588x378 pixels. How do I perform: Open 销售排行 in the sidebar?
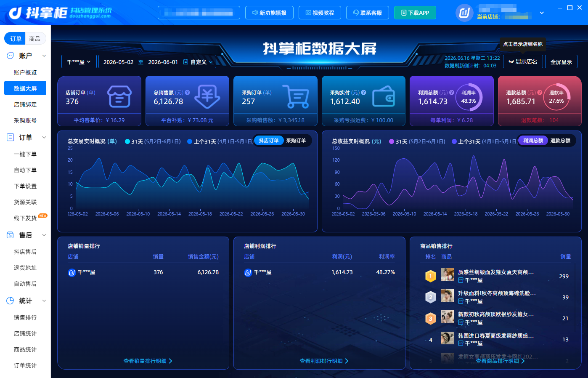click(25, 317)
